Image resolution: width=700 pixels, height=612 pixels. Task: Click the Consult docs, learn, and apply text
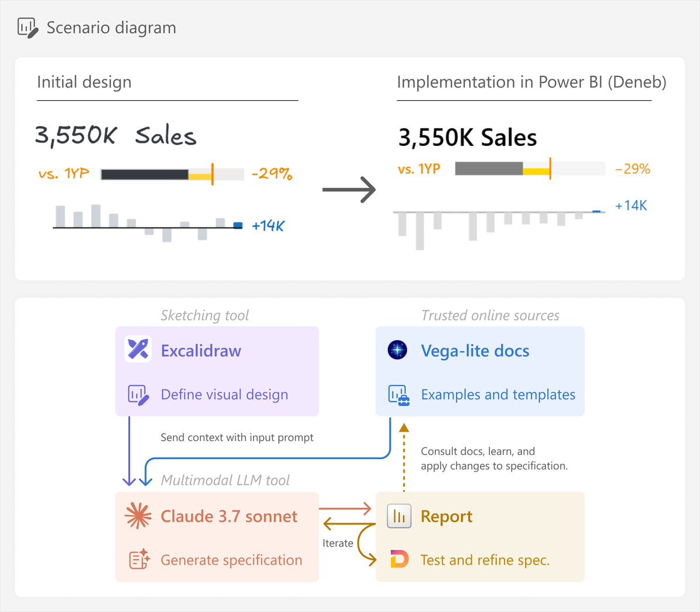click(x=494, y=459)
